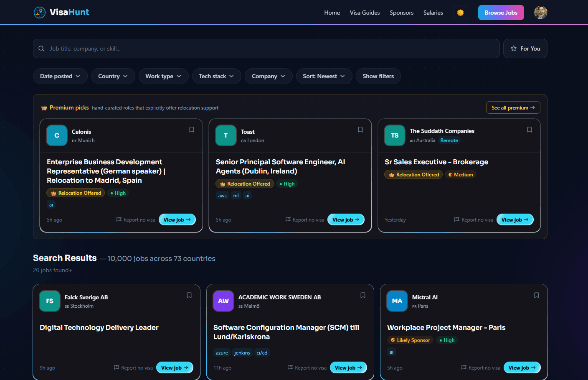Click the Toast company logo tile
588x380 pixels.
pyautogui.click(x=226, y=135)
